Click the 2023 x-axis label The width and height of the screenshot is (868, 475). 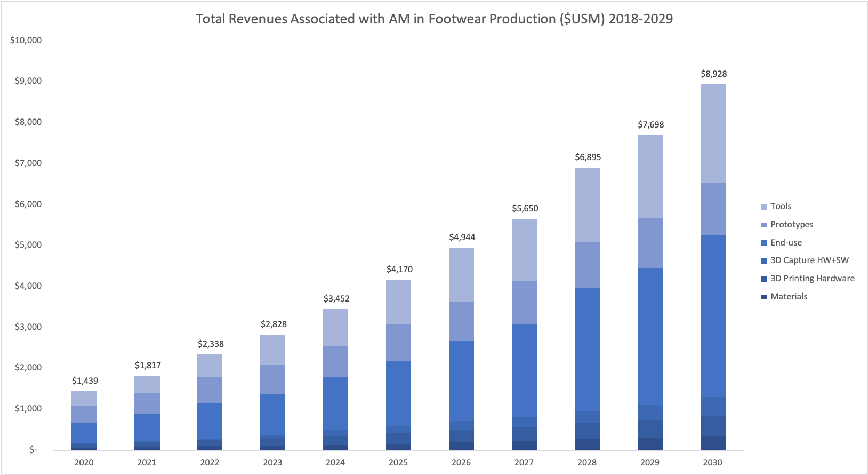[272, 462]
